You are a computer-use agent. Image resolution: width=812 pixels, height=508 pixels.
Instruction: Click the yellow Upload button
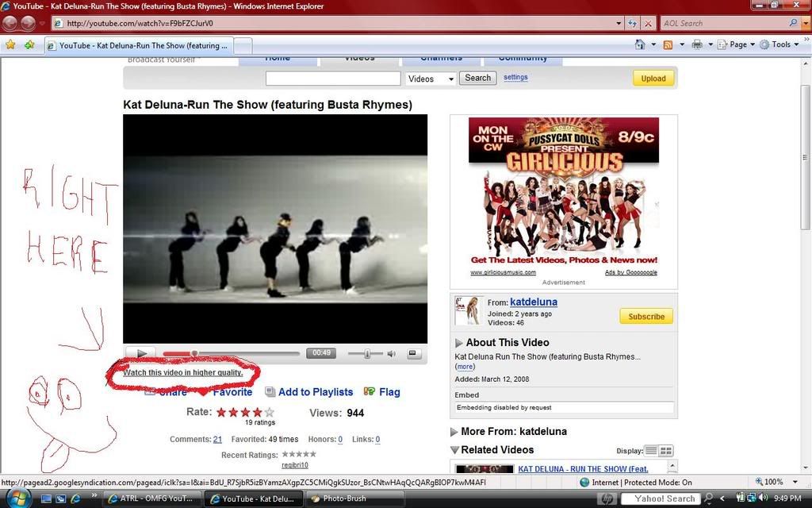653,79
